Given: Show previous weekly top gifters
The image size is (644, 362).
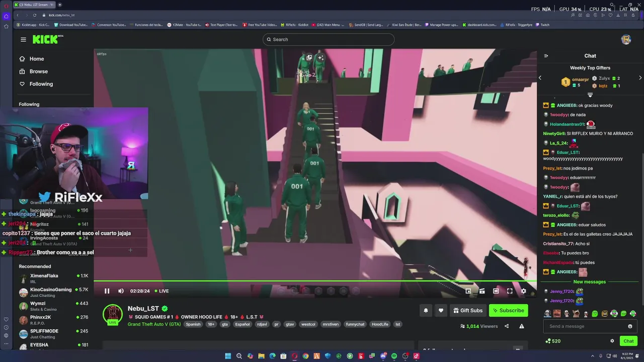Looking at the screenshot, I should tap(540, 78).
